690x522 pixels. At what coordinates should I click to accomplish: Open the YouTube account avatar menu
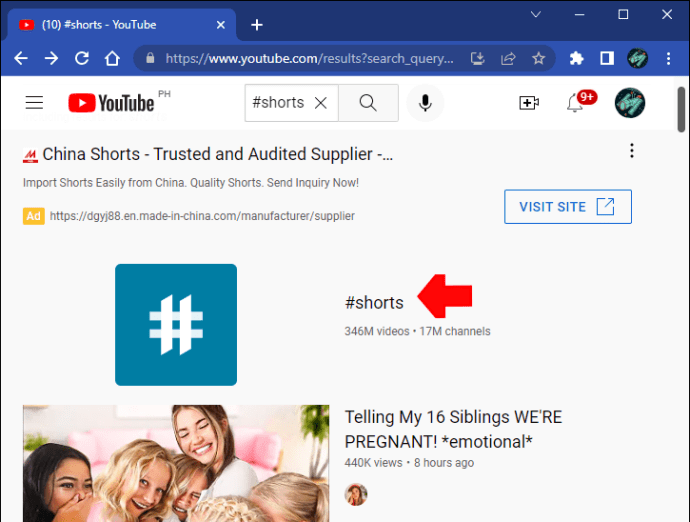pyautogui.click(x=629, y=102)
